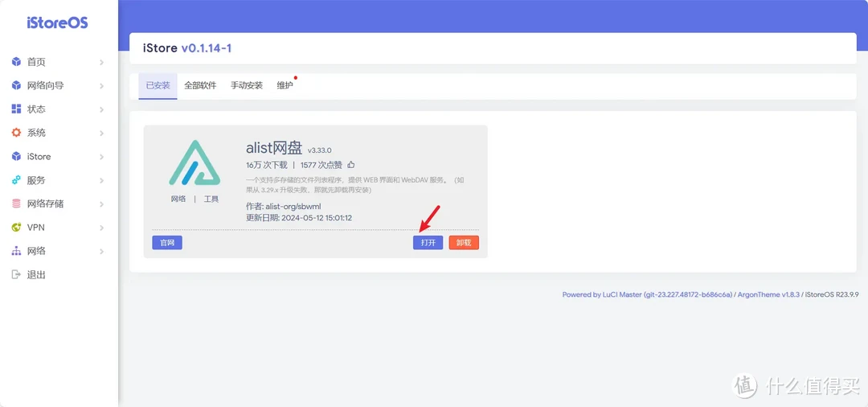Expand the 网络向导 menu chevron
This screenshot has height=407, width=868.
tap(102, 86)
